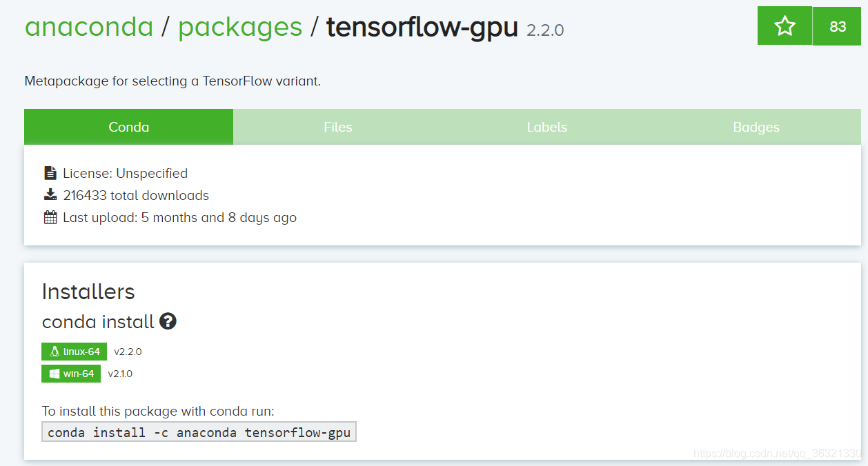Click the conda install help question-mark icon
This screenshot has height=466, width=868.
pyautogui.click(x=168, y=321)
